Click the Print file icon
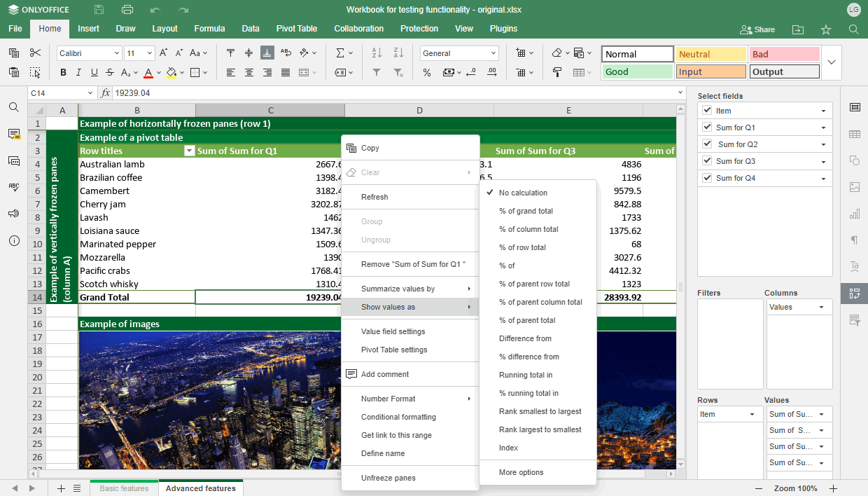The height and width of the screenshot is (496, 868). pyautogui.click(x=127, y=9)
